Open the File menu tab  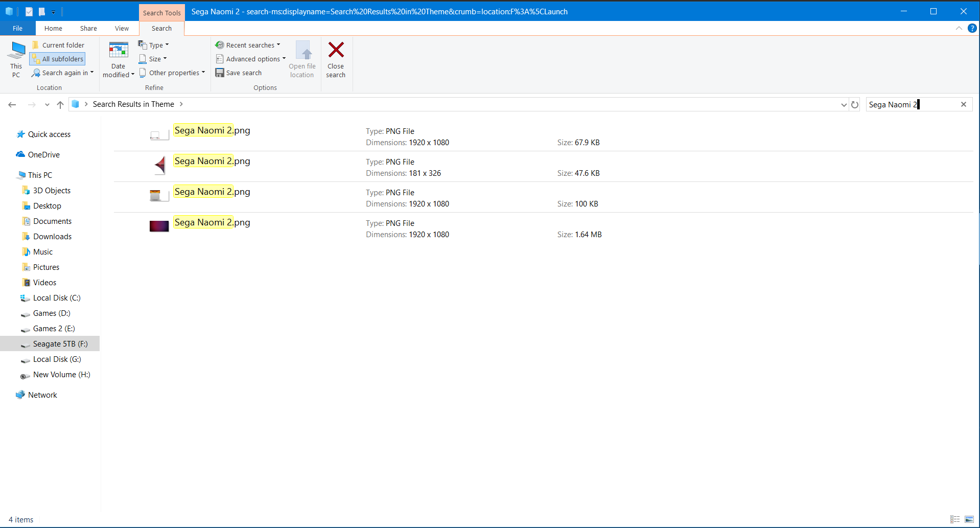click(17, 28)
